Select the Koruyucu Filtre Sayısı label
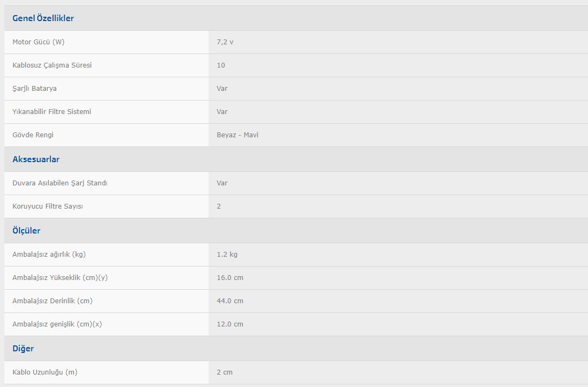This screenshot has height=387, width=588. [x=48, y=206]
